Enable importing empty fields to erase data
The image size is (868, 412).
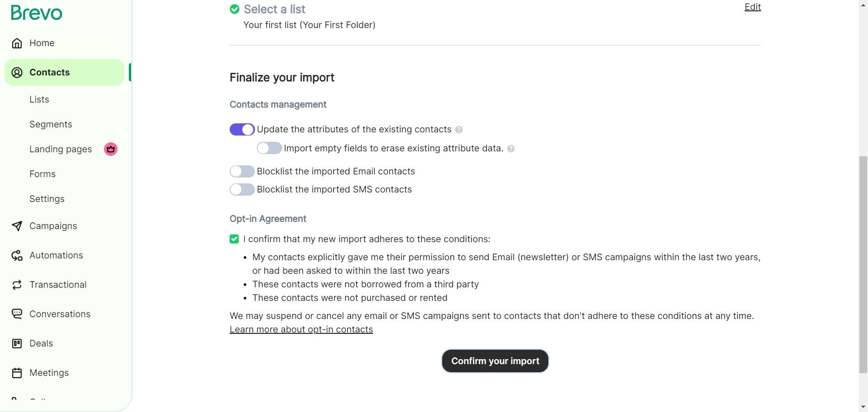point(269,148)
